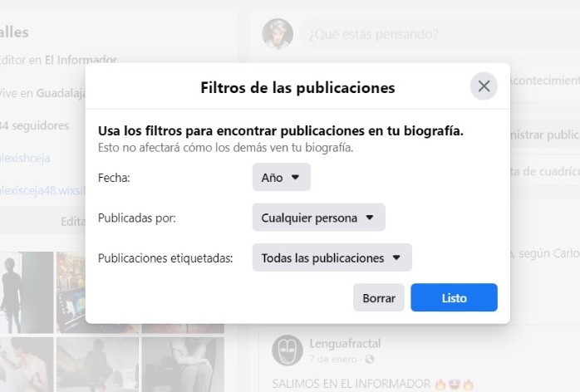
Task: Click the Lenguafractal mask avatar icon
Action: click(287, 348)
